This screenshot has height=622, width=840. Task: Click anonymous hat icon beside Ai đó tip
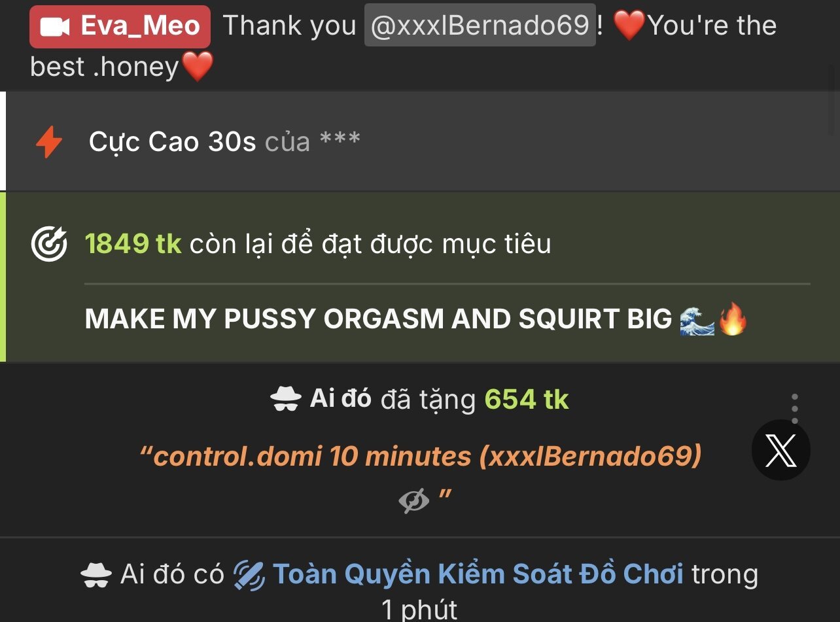click(x=286, y=399)
